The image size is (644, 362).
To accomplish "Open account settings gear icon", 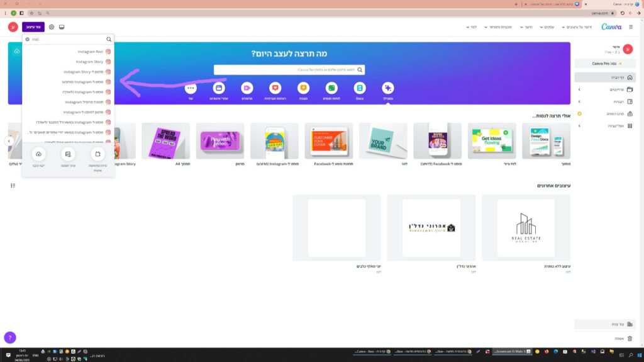I will point(52,27).
